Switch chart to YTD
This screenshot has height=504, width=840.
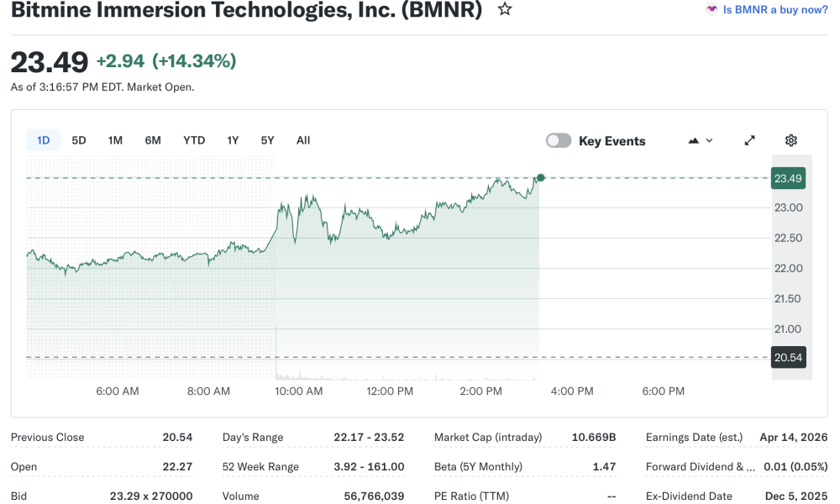(194, 140)
